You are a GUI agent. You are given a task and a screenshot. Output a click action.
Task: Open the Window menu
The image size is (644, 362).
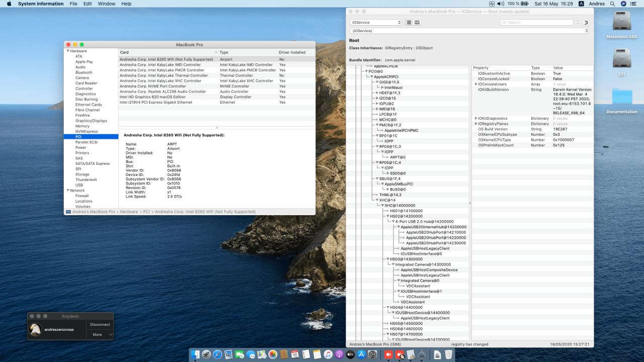pos(106,4)
